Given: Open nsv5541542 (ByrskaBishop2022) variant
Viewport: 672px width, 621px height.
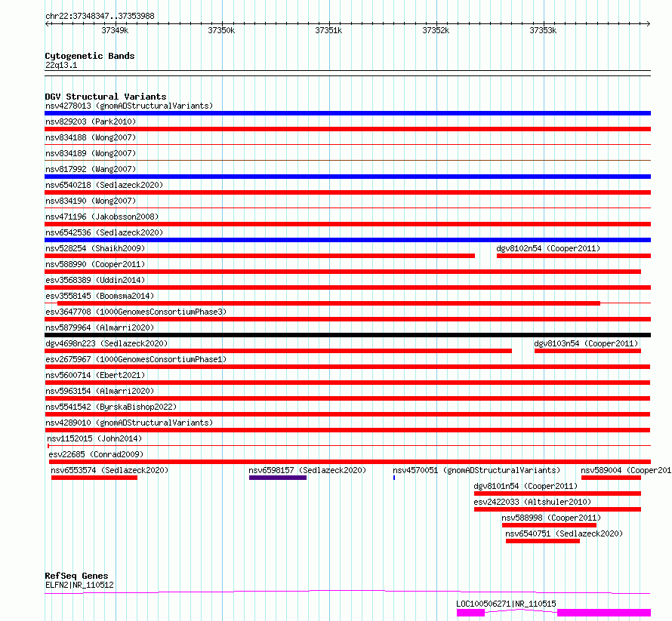Looking at the screenshot, I should click(111, 407).
